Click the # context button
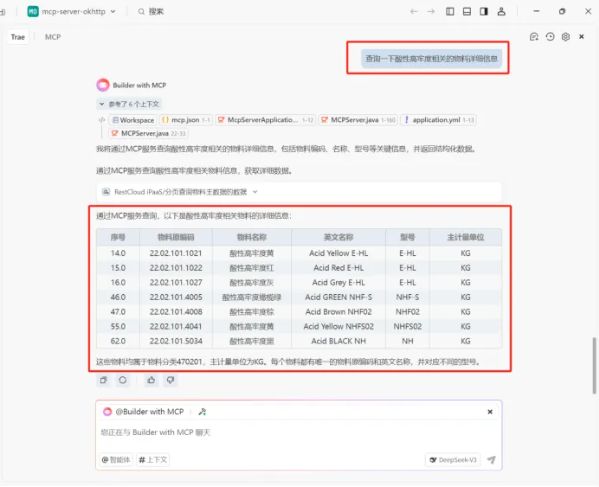The width and height of the screenshot is (599, 487). (153, 459)
